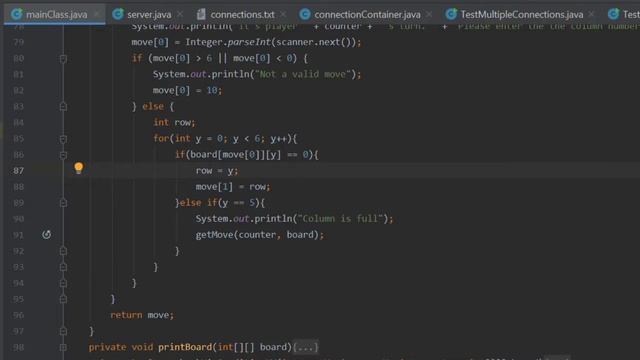Viewport: 640px width, 360px height.
Task: Click the 'return move;' statement
Action: pyautogui.click(x=142, y=315)
